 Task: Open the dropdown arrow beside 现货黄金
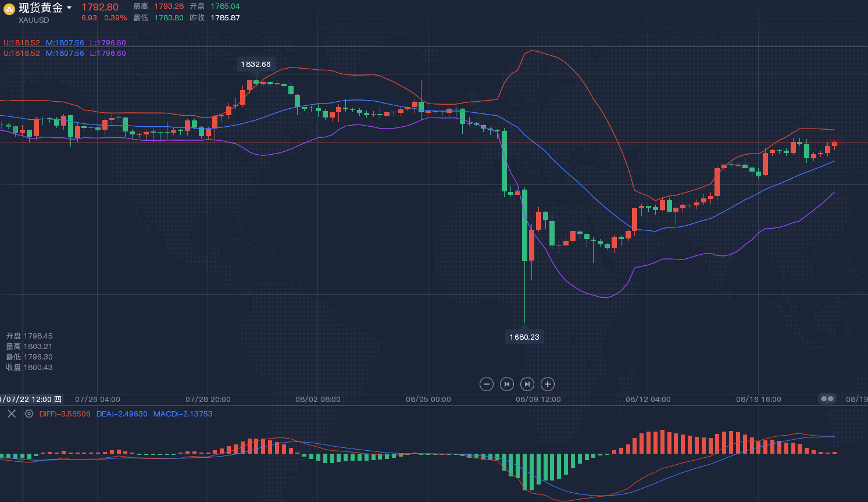click(x=69, y=8)
